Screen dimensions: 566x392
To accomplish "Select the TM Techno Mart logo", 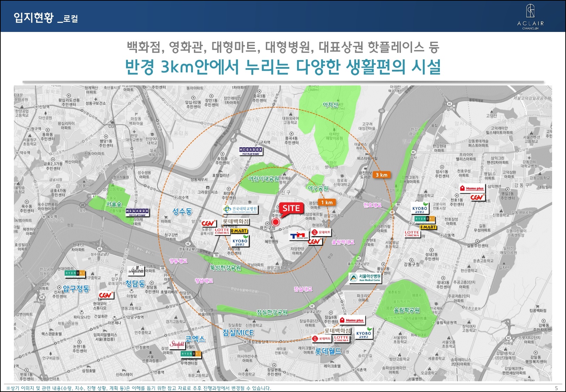I will 299,236.
